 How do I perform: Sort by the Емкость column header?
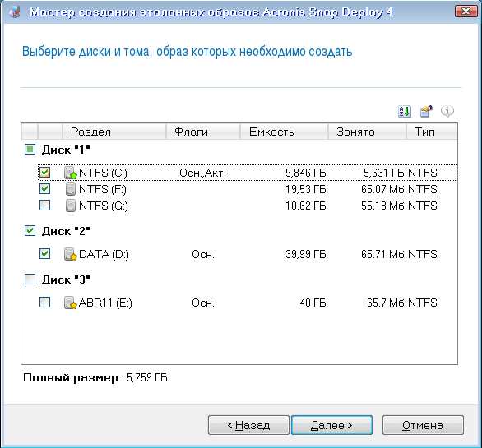click(284, 132)
